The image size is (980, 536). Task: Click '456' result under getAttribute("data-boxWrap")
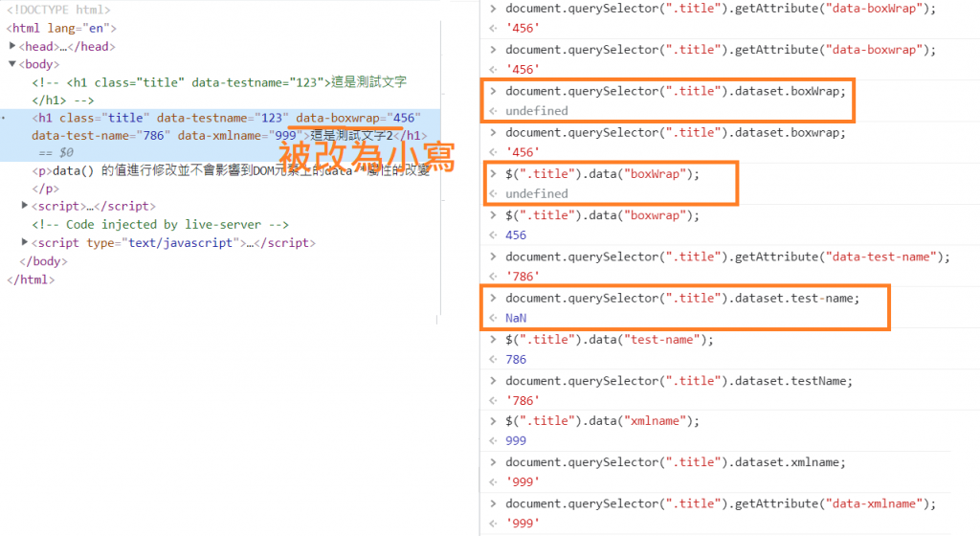[x=523, y=28]
